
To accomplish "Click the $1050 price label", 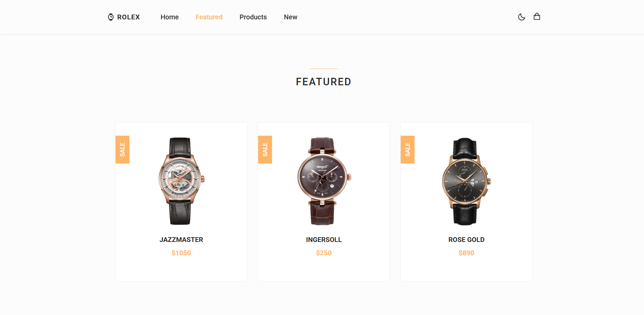I will 181,253.
